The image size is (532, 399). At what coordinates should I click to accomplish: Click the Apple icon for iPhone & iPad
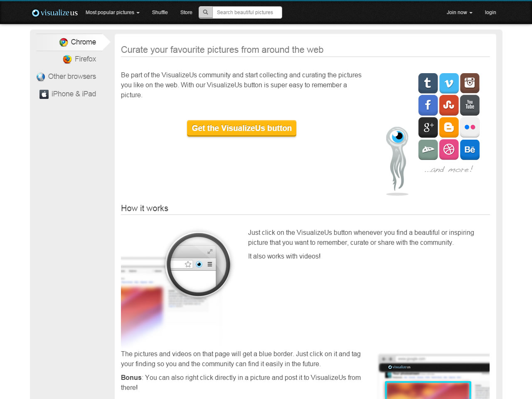click(x=44, y=94)
